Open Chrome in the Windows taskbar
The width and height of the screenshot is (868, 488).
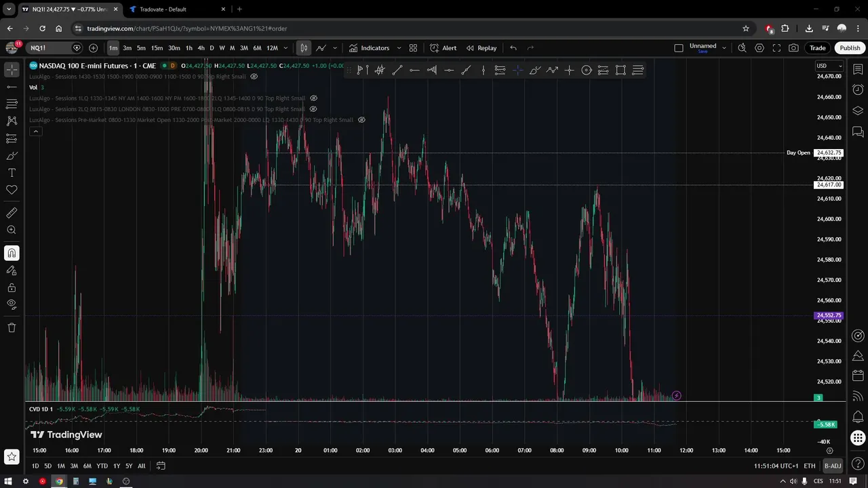tap(59, 481)
